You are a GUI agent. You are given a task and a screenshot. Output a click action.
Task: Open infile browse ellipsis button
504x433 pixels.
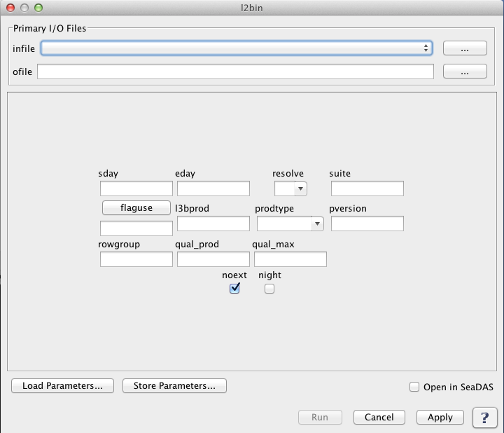coord(465,48)
